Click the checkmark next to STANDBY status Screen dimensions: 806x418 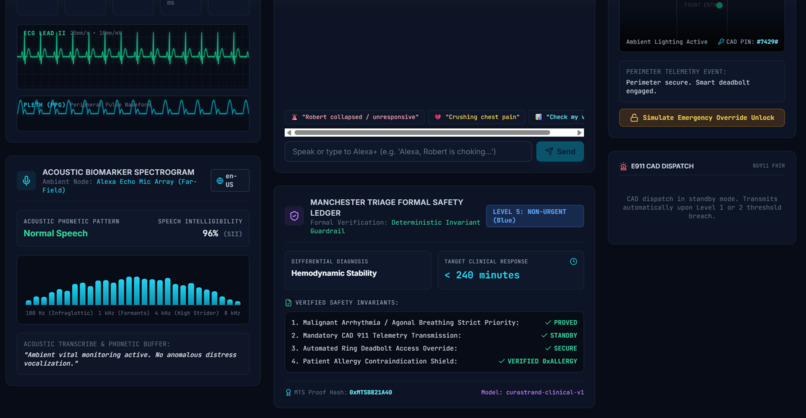tap(544, 336)
